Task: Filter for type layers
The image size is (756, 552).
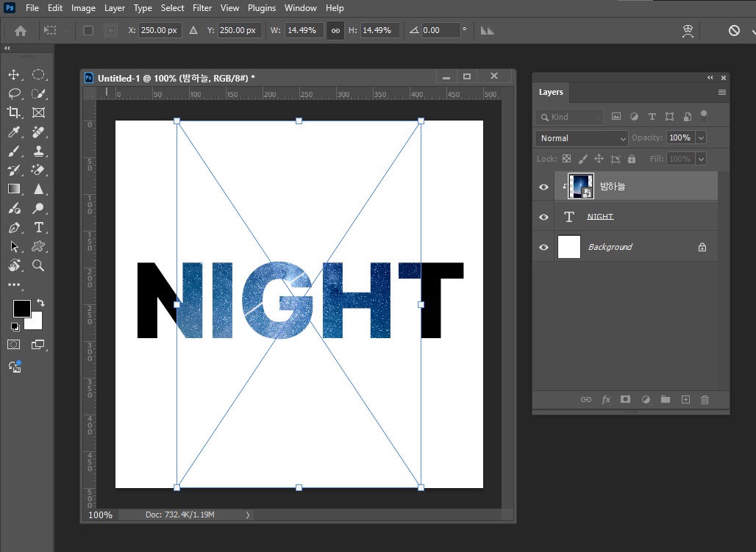Action: (x=652, y=117)
